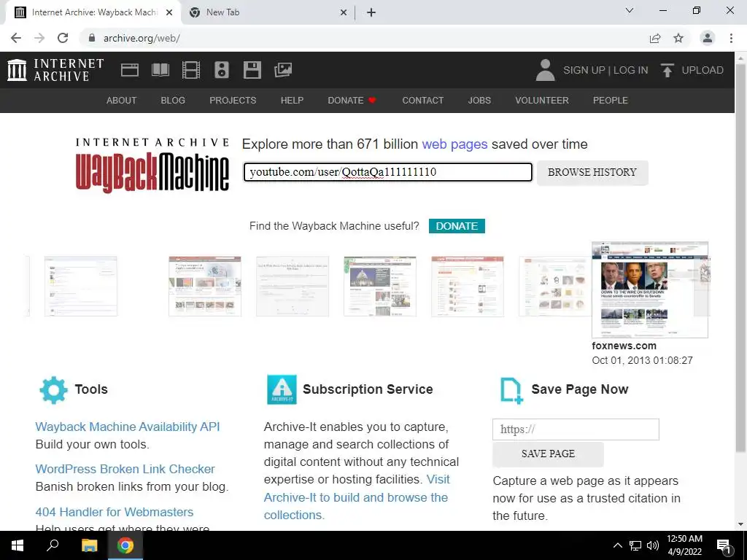Screen dimensions: 747x560
Task: Click the LOG IN link
Action: [631, 70]
